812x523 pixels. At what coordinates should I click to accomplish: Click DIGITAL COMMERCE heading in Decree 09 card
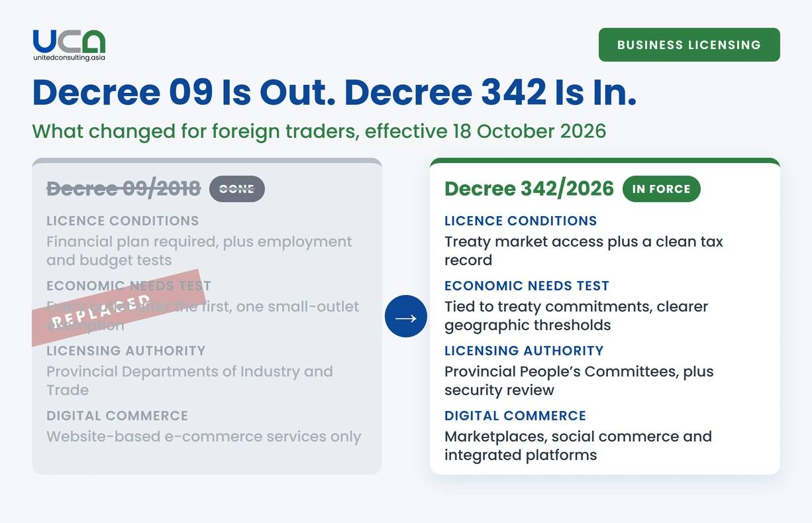[117, 416]
